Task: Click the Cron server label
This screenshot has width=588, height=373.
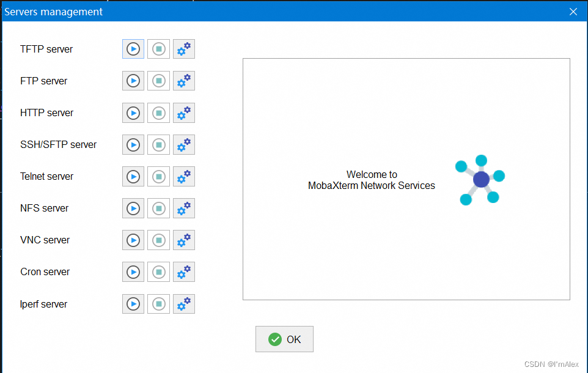Action: click(x=45, y=271)
